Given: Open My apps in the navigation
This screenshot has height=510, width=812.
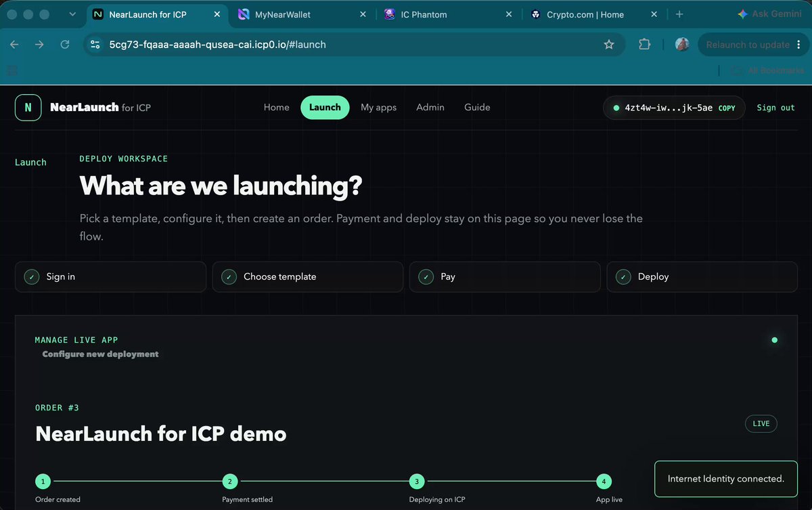Looking at the screenshot, I should click(x=378, y=108).
